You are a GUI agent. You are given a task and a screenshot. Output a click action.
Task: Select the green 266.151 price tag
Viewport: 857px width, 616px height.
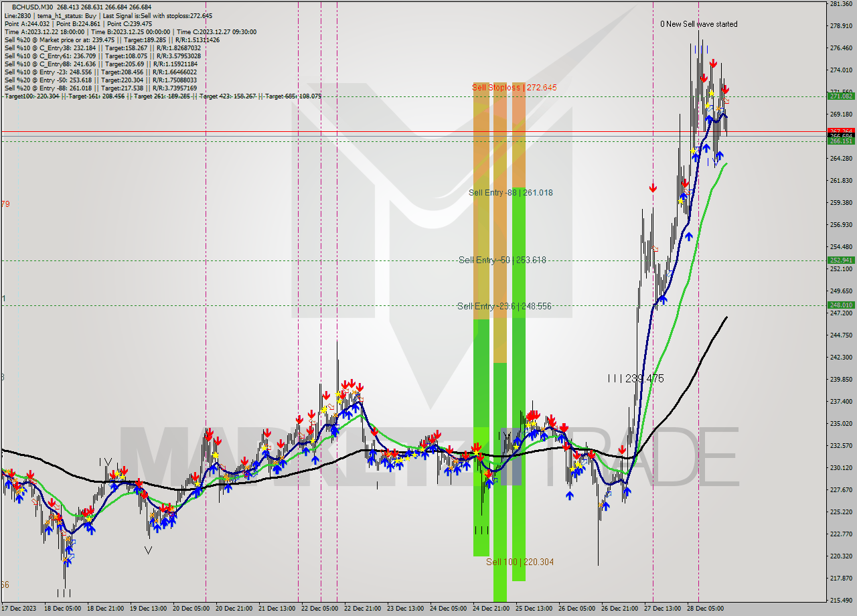(841, 141)
